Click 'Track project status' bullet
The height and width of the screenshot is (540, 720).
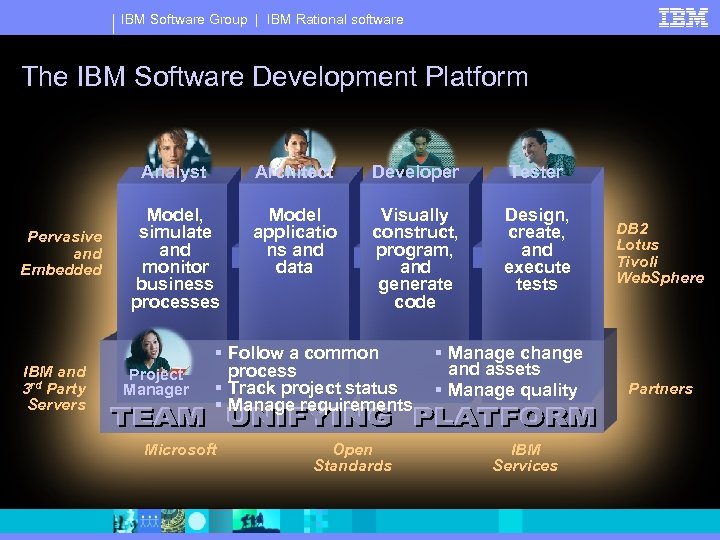(x=312, y=388)
